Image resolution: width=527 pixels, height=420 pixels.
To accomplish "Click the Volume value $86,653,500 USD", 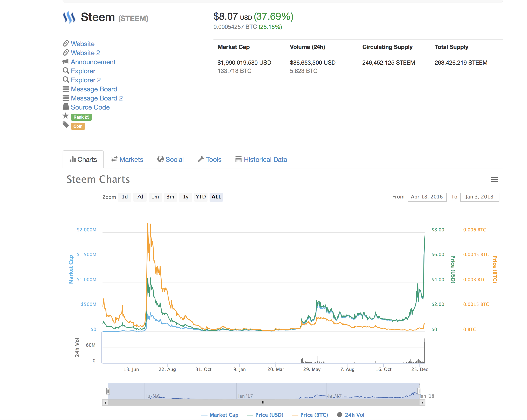I will tap(313, 63).
